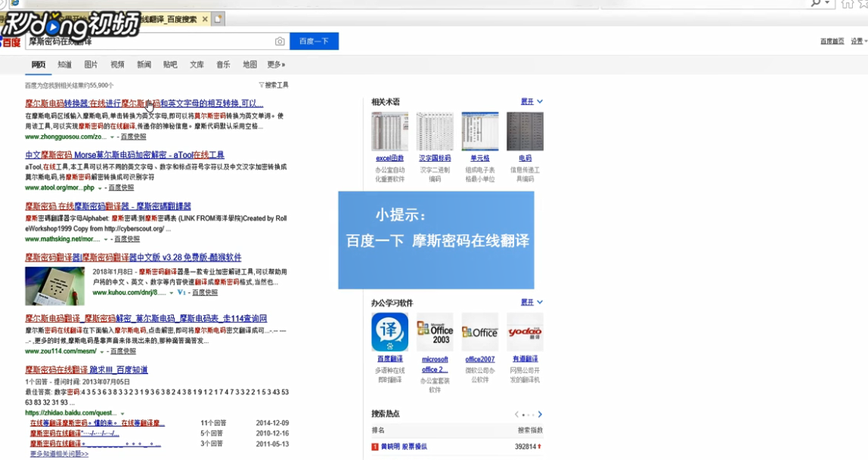The width and height of the screenshot is (868, 460).
Task: Click the camera image search icon
Action: pos(280,42)
